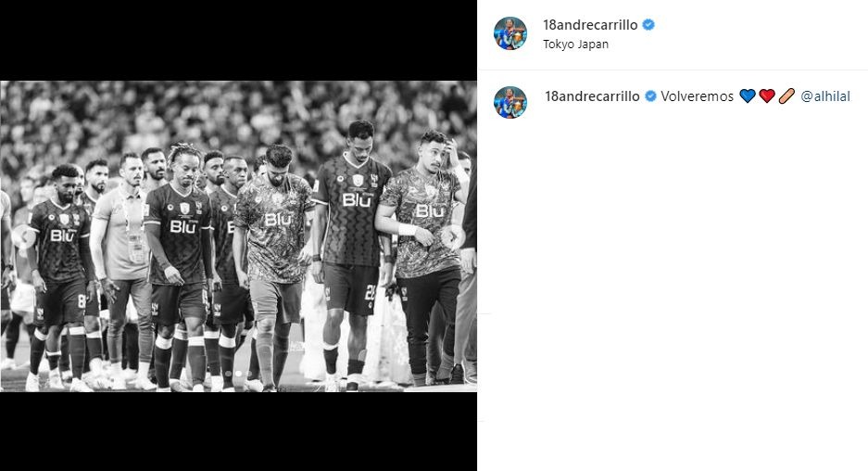Click the verified badge beside caption username
This screenshot has width=868, height=471.
(x=651, y=96)
